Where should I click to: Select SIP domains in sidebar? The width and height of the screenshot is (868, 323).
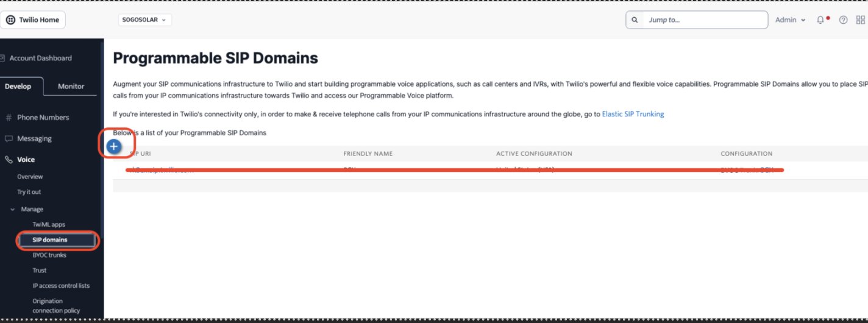click(56, 240)
